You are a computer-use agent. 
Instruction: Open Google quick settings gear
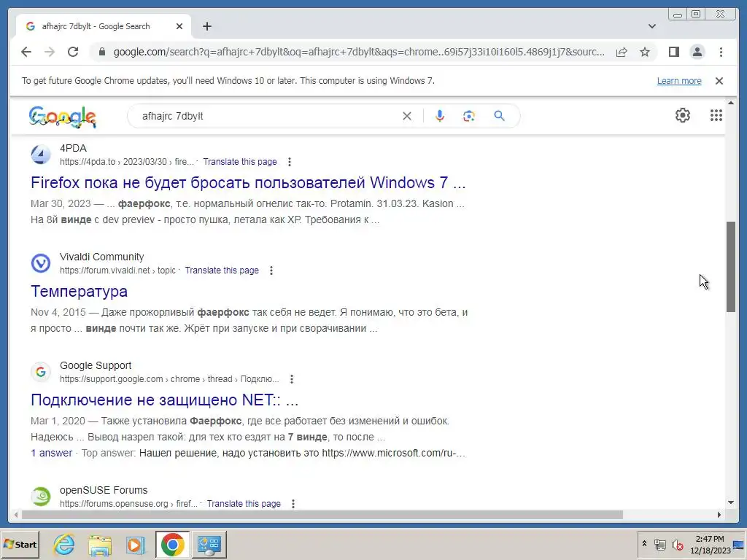coord(682,115)
